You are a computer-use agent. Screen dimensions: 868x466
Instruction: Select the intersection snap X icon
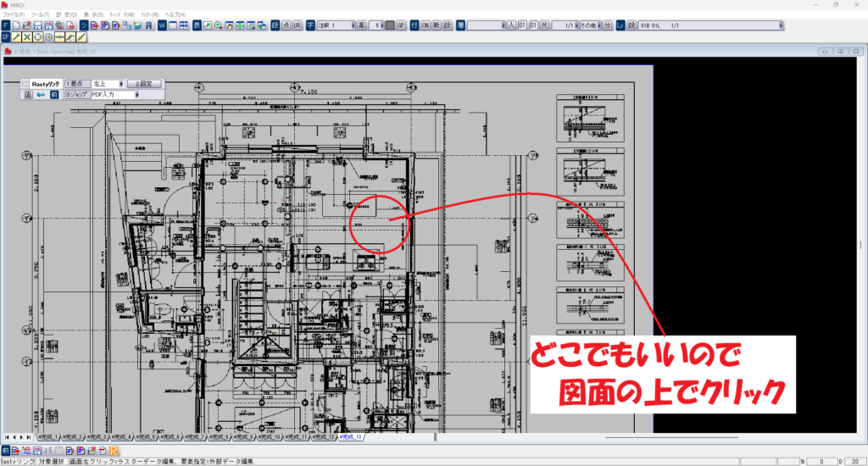point(26,37)
